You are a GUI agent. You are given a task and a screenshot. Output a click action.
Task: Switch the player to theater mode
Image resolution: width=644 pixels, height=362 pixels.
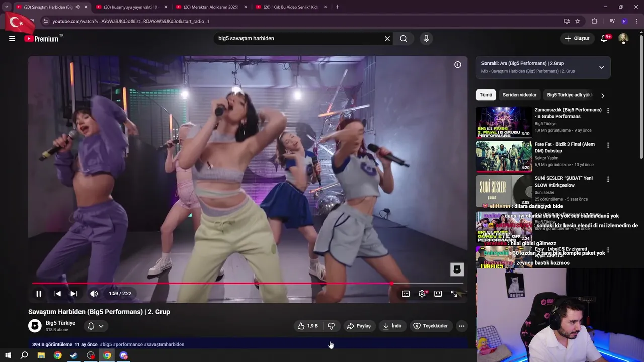click(x=438, y=294)
